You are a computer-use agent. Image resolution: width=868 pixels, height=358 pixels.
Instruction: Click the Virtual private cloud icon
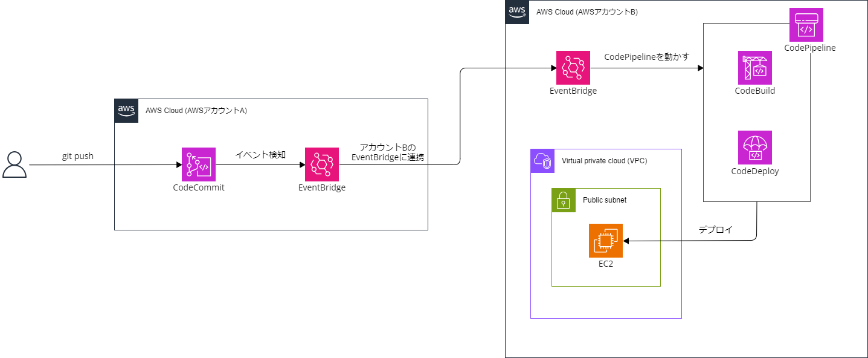[542, 161]
